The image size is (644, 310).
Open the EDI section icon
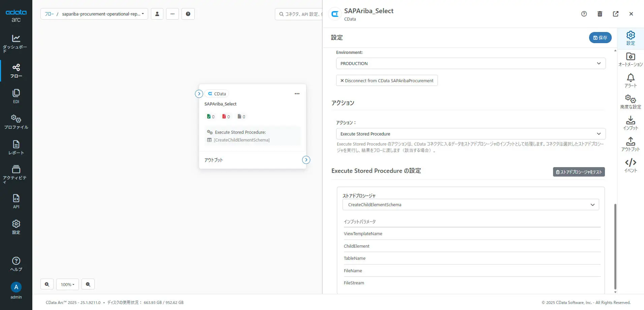[x=16, y=96]
